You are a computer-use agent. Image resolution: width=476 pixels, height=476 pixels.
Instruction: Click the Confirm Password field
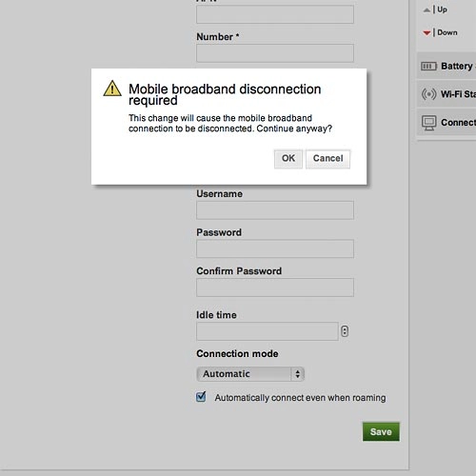[x=275, y=288]
